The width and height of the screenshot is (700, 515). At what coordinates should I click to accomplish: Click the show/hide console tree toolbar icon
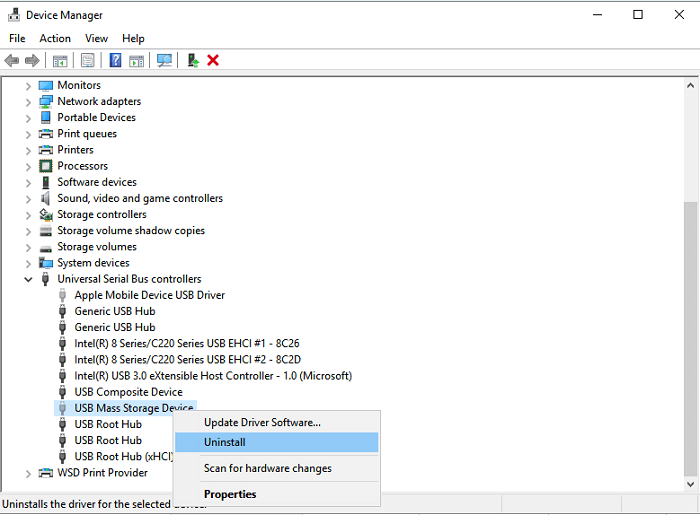60,61
